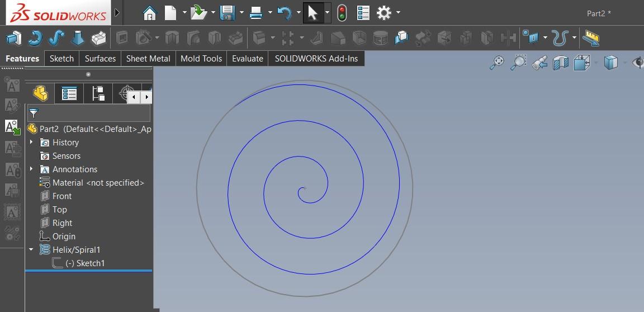Undo the last action
The image size is (644, 312).
coord(284,13)
